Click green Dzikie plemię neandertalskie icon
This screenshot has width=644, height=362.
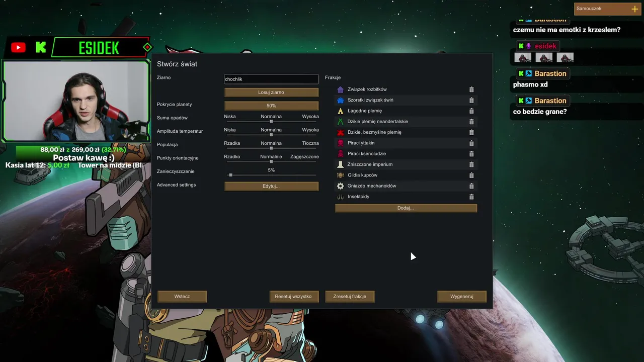[x=341, y=122]
